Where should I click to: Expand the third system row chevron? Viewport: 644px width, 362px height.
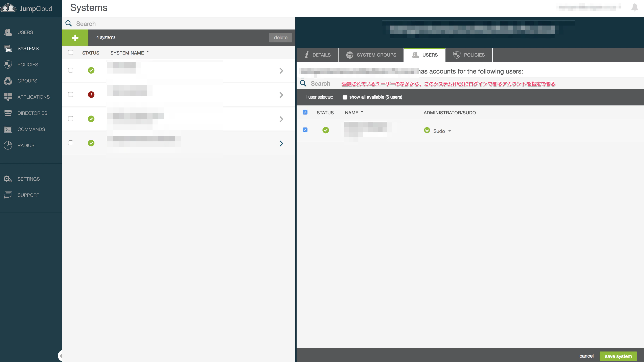coord(281,119)
